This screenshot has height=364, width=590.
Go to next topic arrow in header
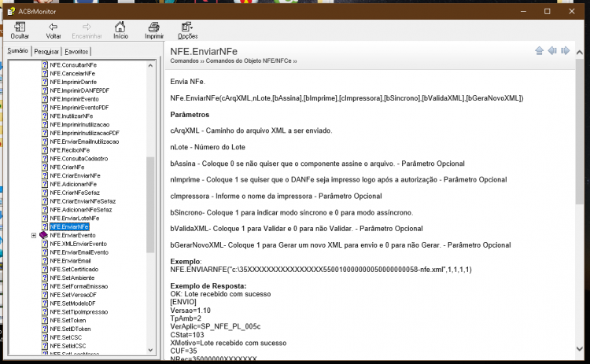pos(565,51)
